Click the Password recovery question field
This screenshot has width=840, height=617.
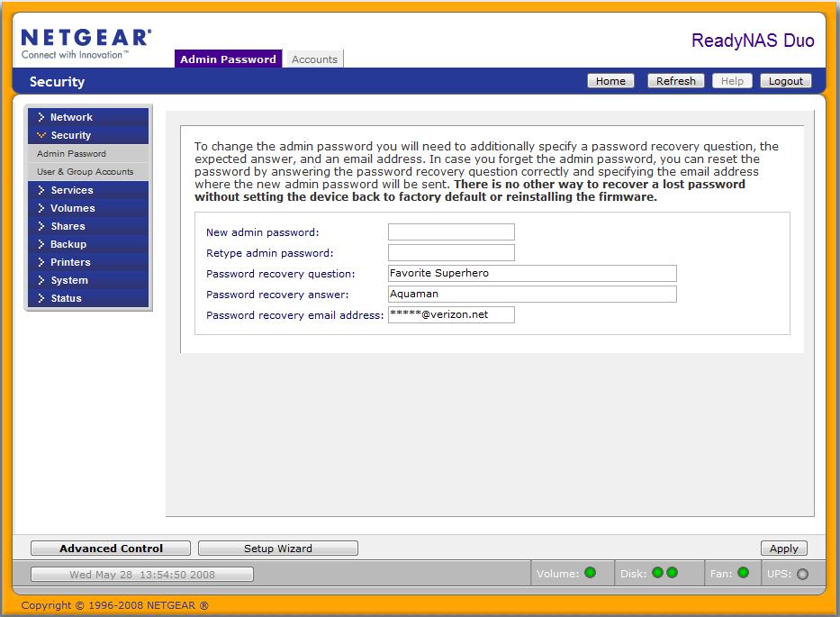[532, 274]
